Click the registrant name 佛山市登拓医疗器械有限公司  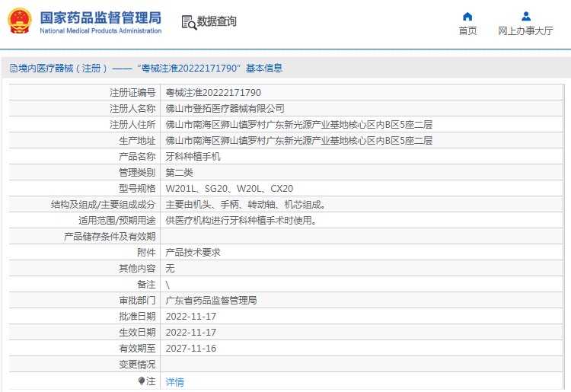pyautogui.click(x=225, y=109)
